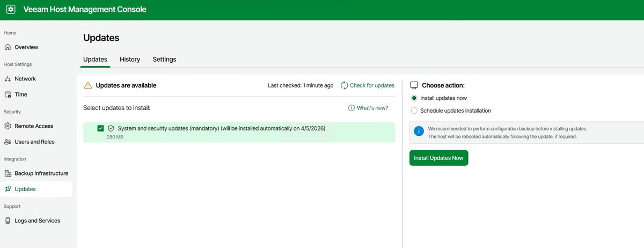Click the refresh icon next to Check for updates

point(344,85)
